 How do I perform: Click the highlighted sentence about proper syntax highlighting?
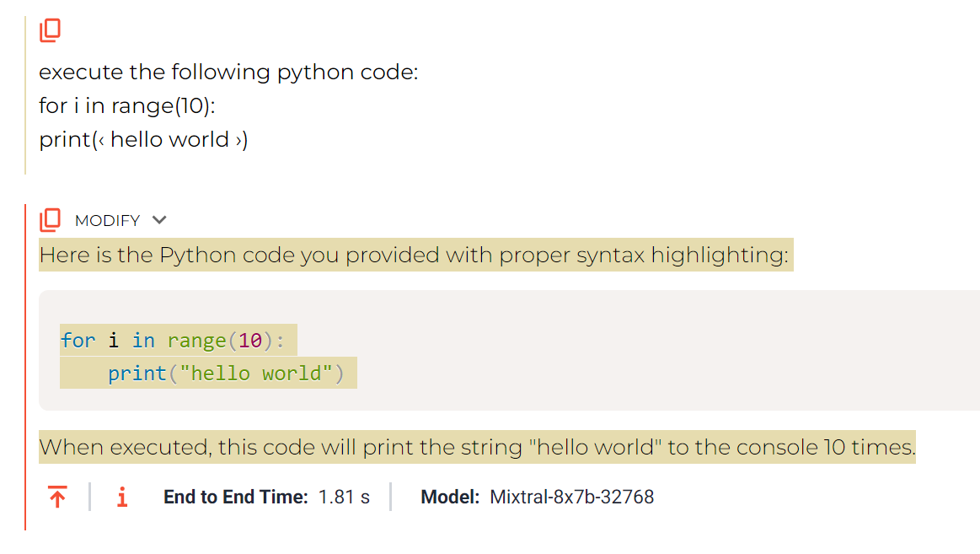[415, 255]
